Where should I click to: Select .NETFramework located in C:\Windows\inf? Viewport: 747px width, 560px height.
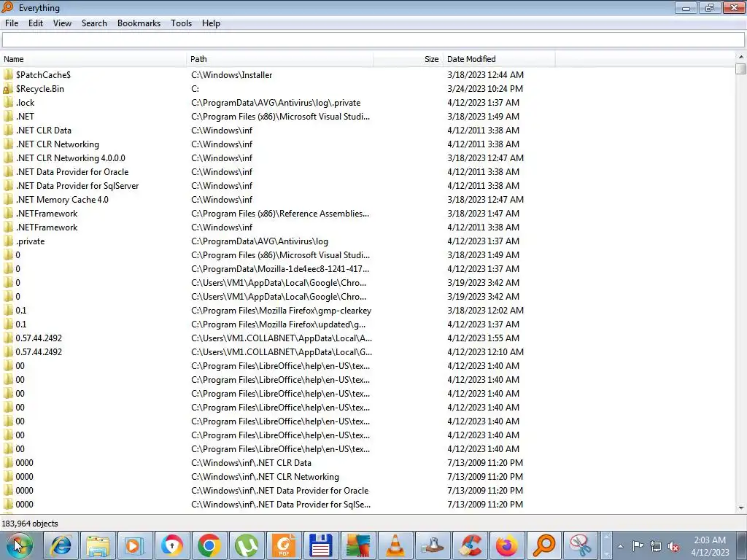pyautogui.click(x=46, y=227)
